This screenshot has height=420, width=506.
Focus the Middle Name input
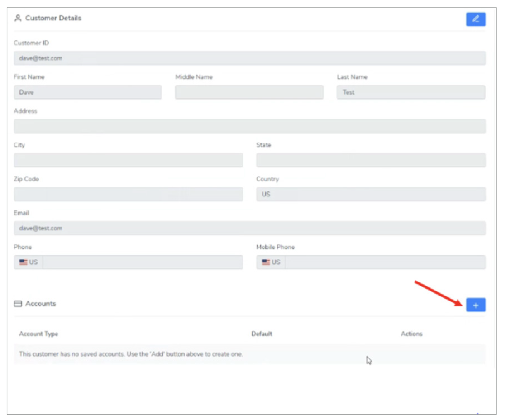[249, 92]
